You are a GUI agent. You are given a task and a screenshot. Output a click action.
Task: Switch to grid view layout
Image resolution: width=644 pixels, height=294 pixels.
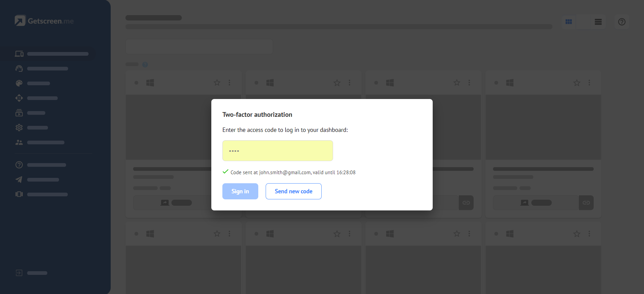(569, 22)
